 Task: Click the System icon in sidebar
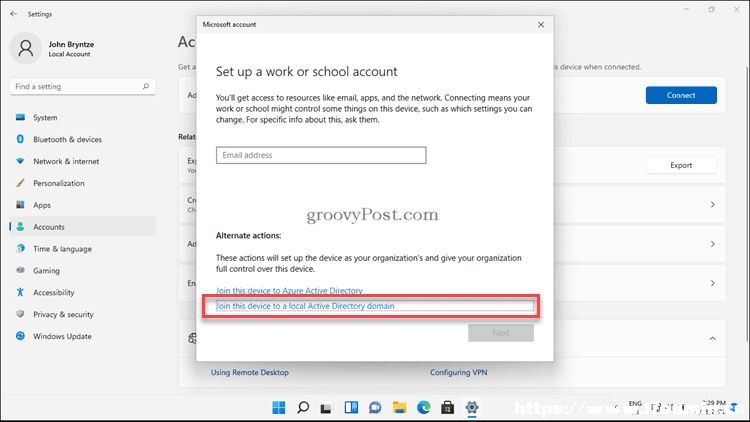(20, 117)
